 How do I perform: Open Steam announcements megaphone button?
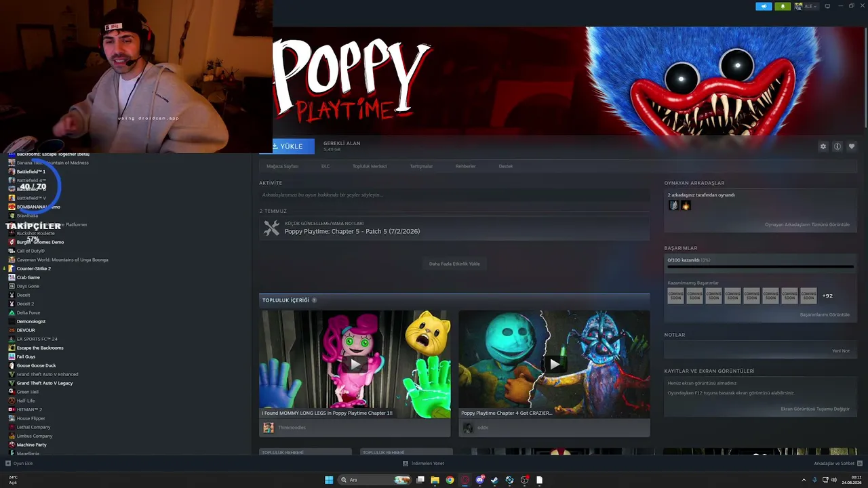[x=764, y=6]
